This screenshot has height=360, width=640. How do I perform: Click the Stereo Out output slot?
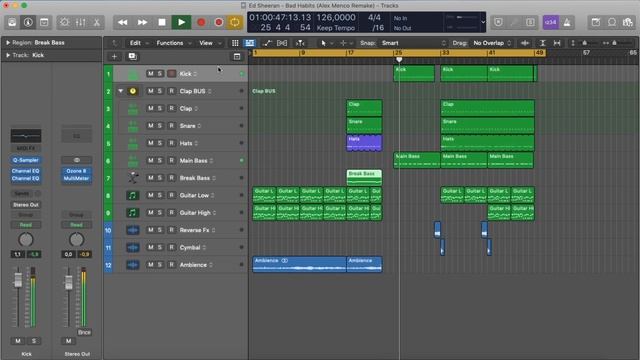26,204
